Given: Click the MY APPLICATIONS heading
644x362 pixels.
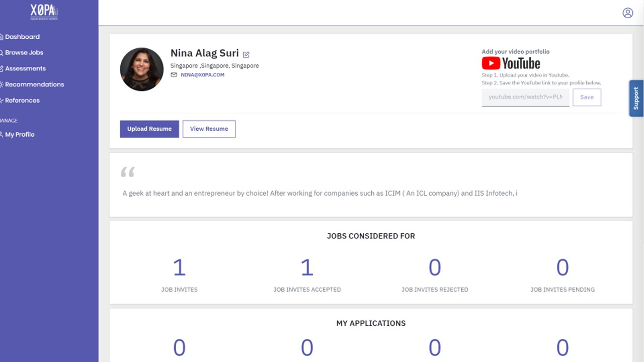Looking at the screenshot, I should 371,323.
